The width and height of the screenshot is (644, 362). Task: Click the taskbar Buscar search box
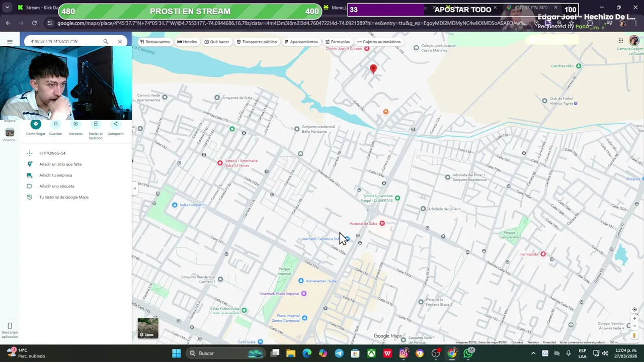[x=225, y=353]
